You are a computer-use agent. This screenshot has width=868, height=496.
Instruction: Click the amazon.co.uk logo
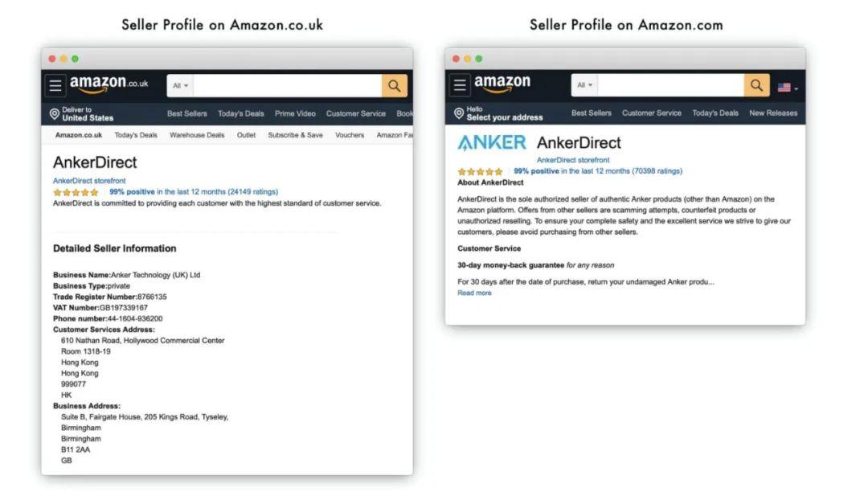(108, 84)
